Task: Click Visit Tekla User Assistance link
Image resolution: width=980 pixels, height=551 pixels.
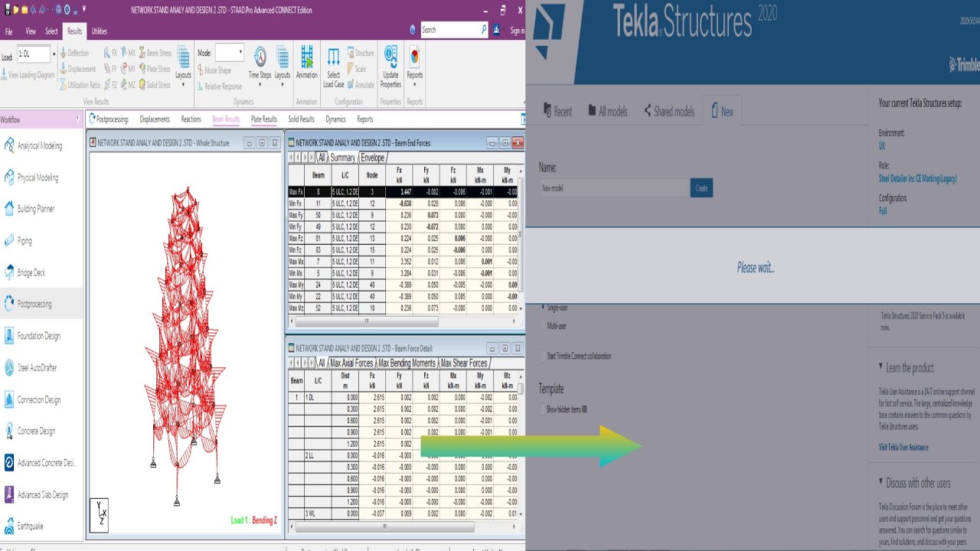Action: [x=903, y=447]
